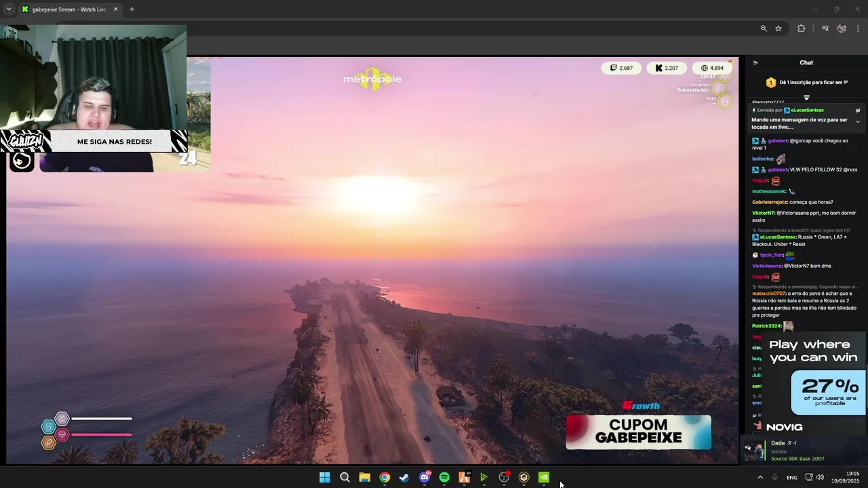Open Discord from taskbar
This screenshot has height=488, width=868.
(425, 477)
